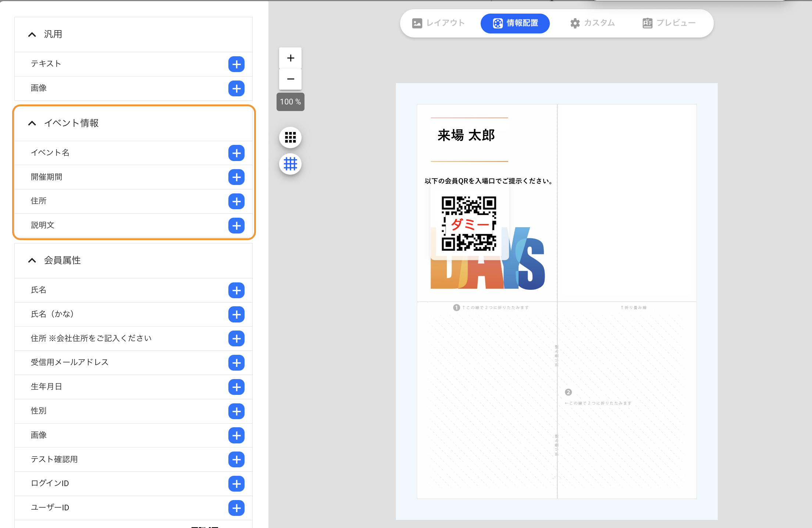Switch to the レイアウト tab

(438, 23)
